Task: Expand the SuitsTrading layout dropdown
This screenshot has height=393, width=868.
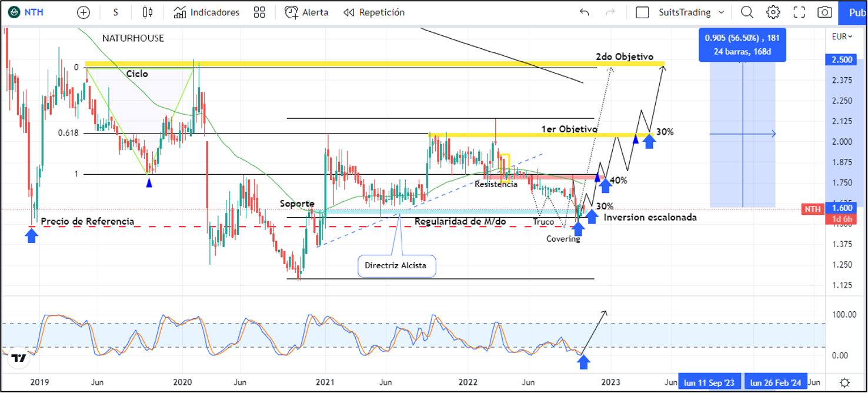Action: [x=722, y=12]
